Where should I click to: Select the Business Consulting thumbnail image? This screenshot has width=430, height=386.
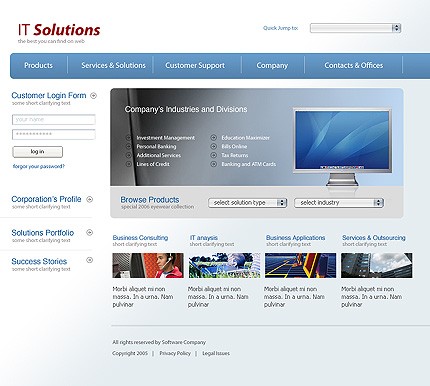point(148,265)
